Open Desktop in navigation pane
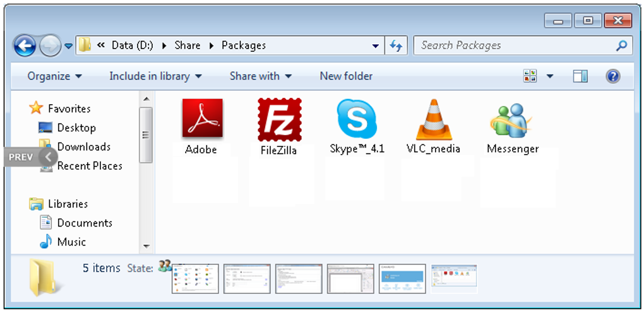644x311 pixels. coord(76,127)
